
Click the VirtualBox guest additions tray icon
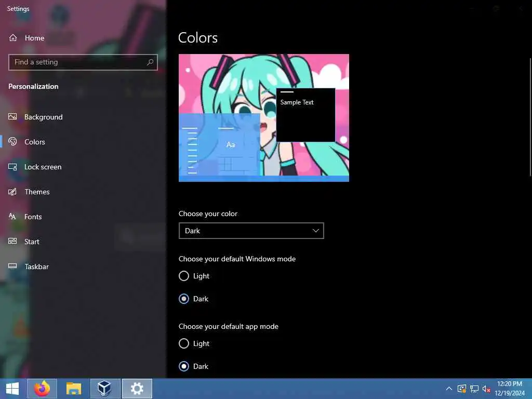pyautogui.click(x=462, y=389)
